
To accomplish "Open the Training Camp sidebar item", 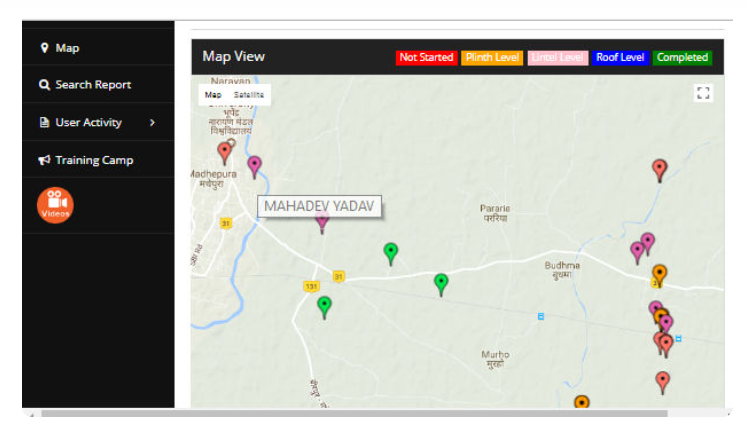I will (x=98, y=160).
